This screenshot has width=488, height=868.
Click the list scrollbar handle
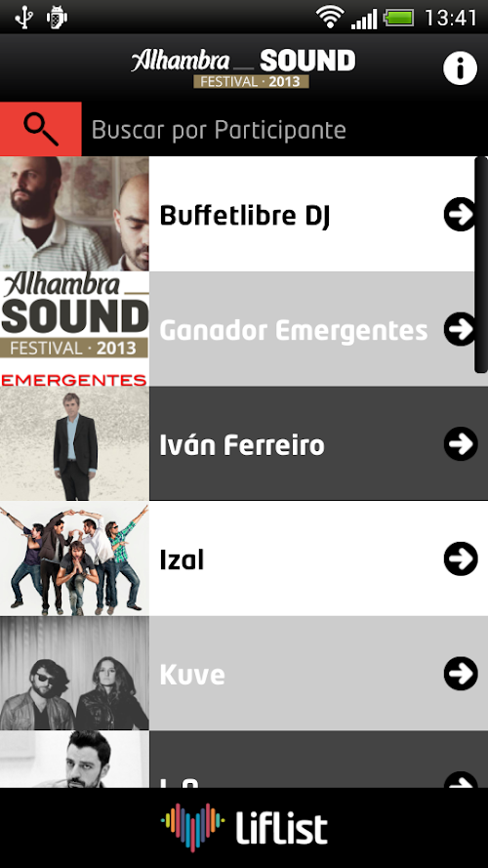pyautogui.click(x=481, y=265)
